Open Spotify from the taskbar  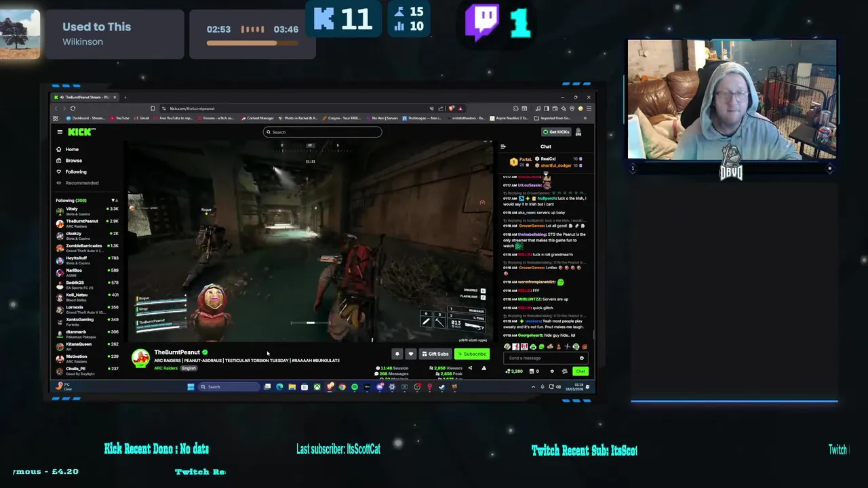[x=355, y=387]
